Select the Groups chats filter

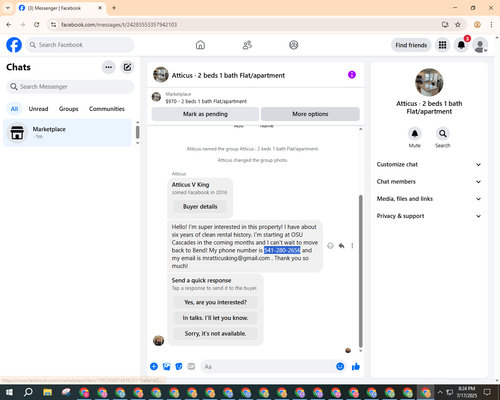pos(68,109)
